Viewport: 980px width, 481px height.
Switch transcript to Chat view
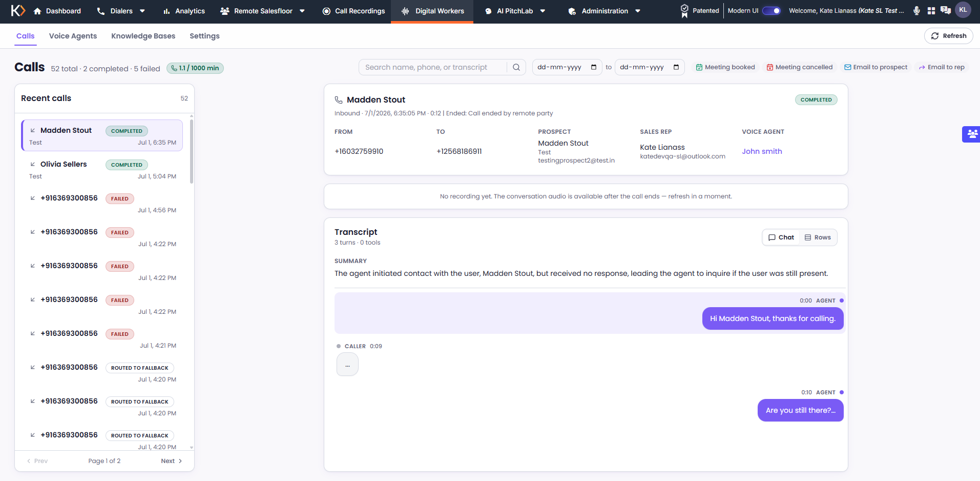coord(781,237)
